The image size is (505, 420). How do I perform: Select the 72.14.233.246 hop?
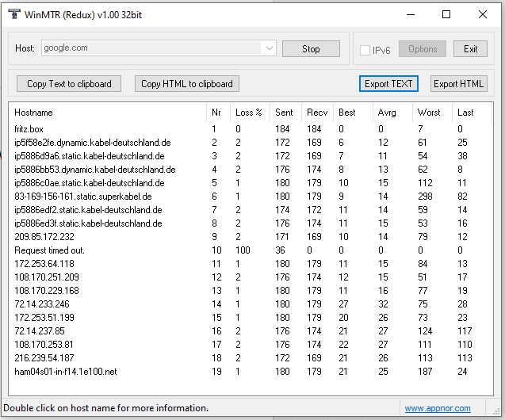point(41,304)
